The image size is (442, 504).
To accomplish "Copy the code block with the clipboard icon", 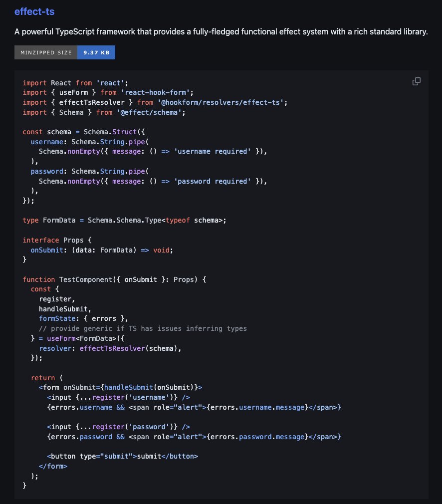I will (x=416, y=81).
